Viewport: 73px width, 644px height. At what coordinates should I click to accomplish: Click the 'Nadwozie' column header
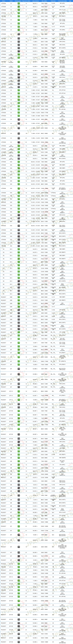coord(53,1)
